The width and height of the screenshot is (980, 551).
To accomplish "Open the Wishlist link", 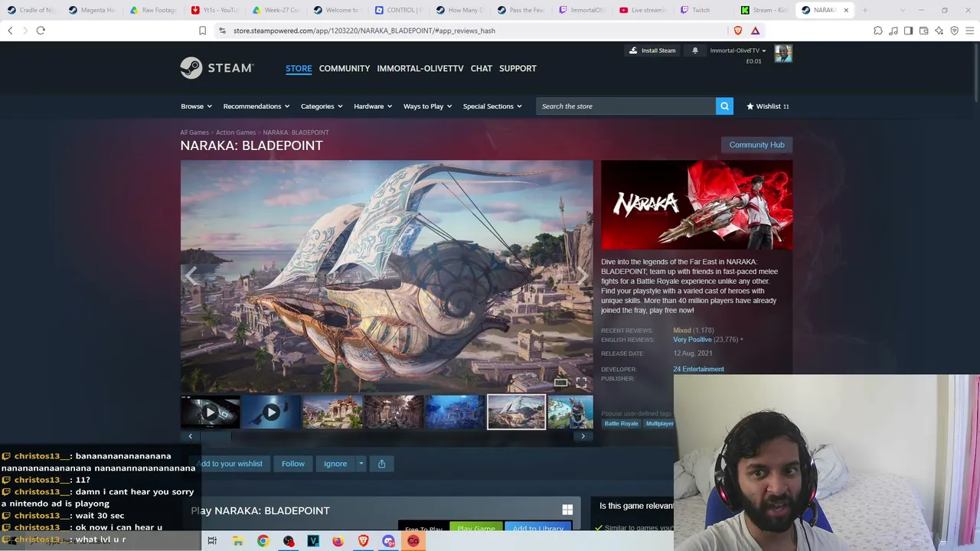I will point(767,106).
